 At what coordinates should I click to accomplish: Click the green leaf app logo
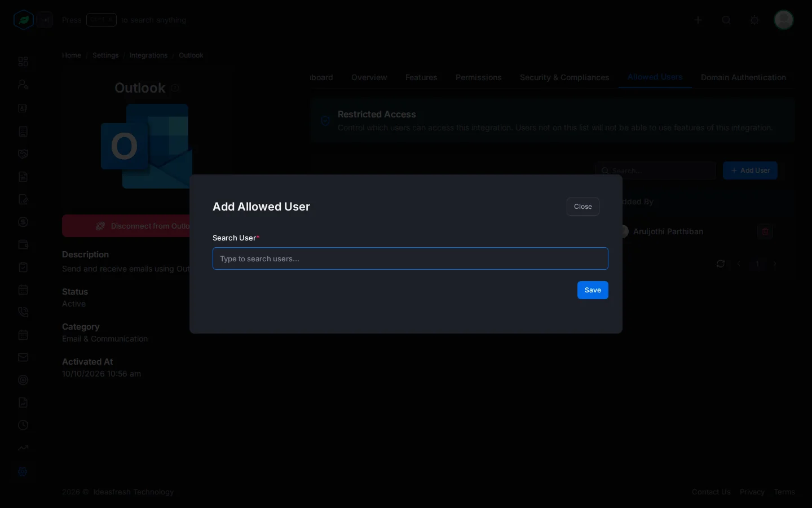[x=24, y=20]
